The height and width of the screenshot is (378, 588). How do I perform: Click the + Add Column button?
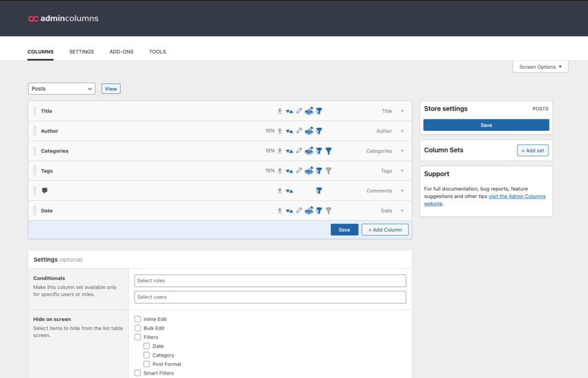pos(385,229)
